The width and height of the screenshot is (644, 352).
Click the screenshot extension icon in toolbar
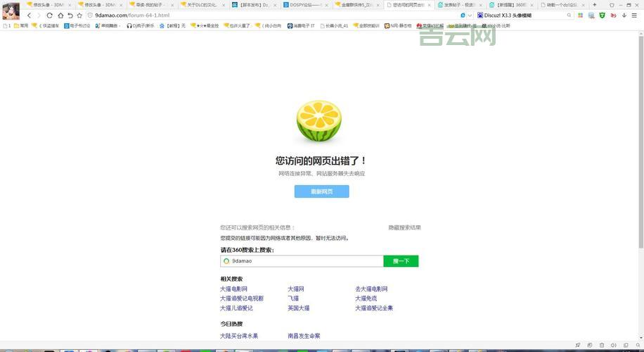(x=591, y=15)
